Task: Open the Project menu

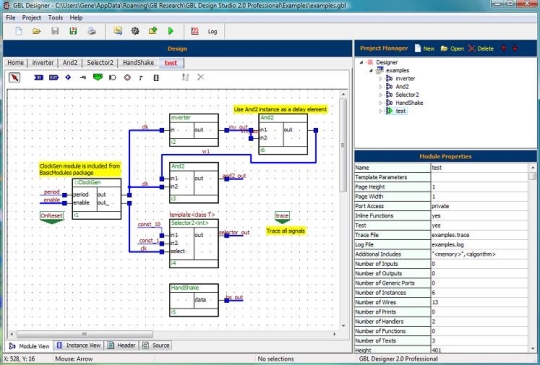Action: [x=31, y=18]
